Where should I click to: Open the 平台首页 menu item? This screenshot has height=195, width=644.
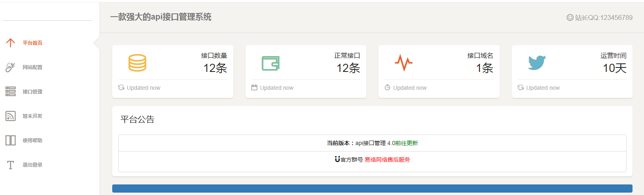pyautogui.click(x=33, y=43)
